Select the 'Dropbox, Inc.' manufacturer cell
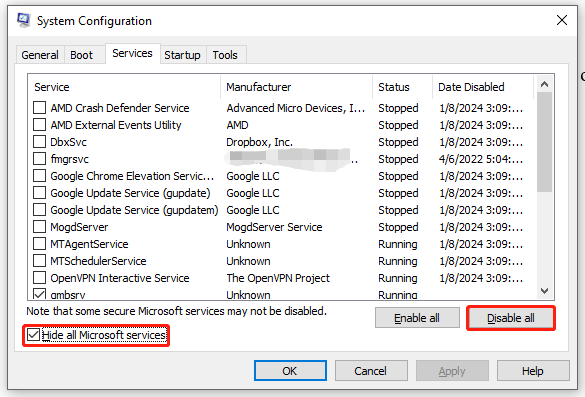Viewport: 585px width, 397px height. [259, 142]
